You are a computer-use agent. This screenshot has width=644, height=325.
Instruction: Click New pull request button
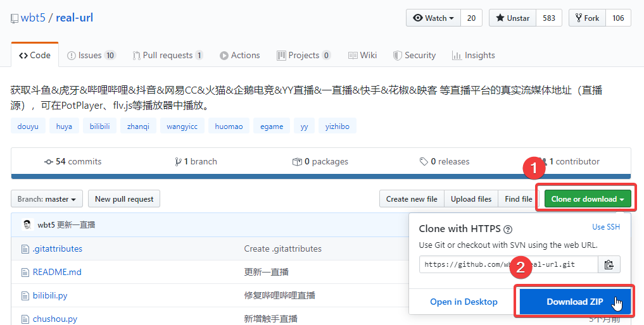pyautogui.click(x=124, y=199)
